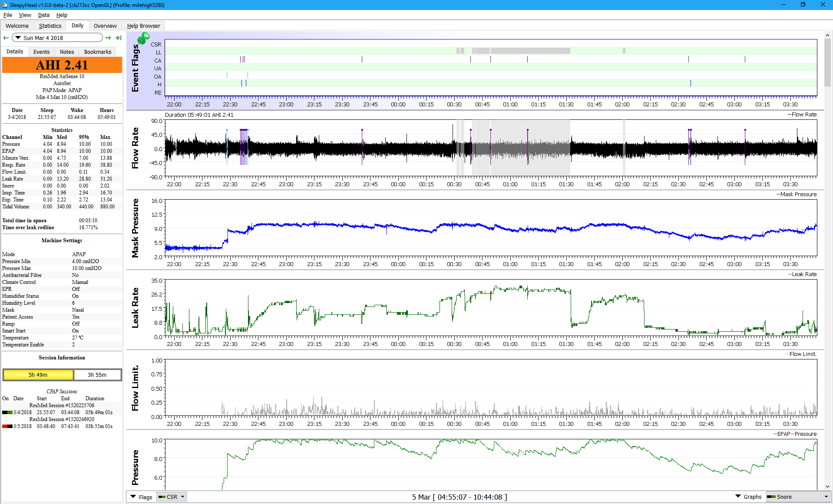The image size is (833, 504).
Task: Open the Graphs dropdown in bottom bar
Action: (748, 497)
